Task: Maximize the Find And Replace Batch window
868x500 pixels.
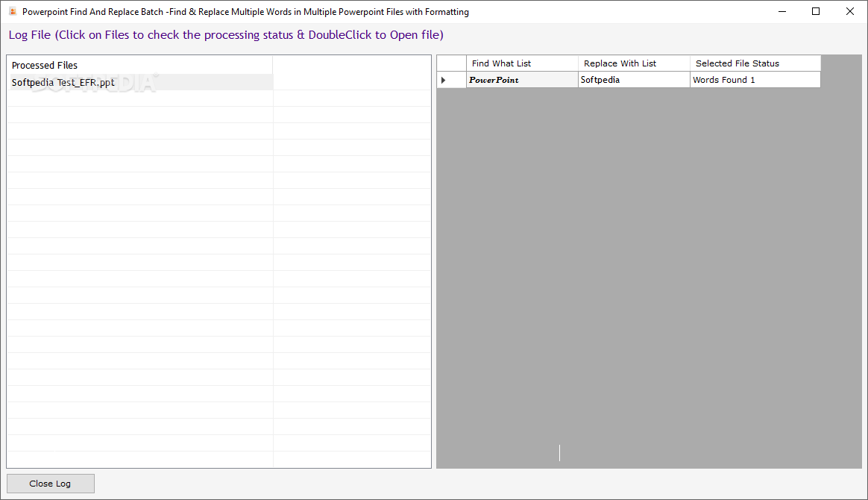Action: pyautogui.click(x=816, y=12)
